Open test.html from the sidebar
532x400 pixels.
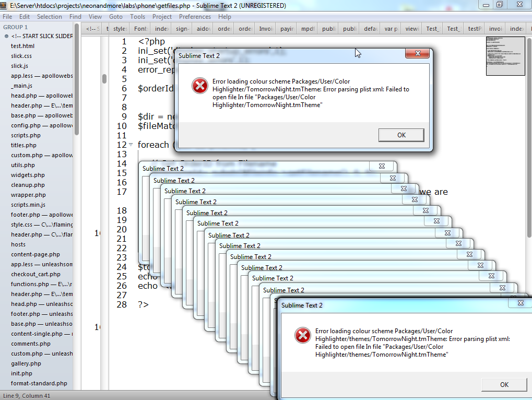tap(22, 46)
